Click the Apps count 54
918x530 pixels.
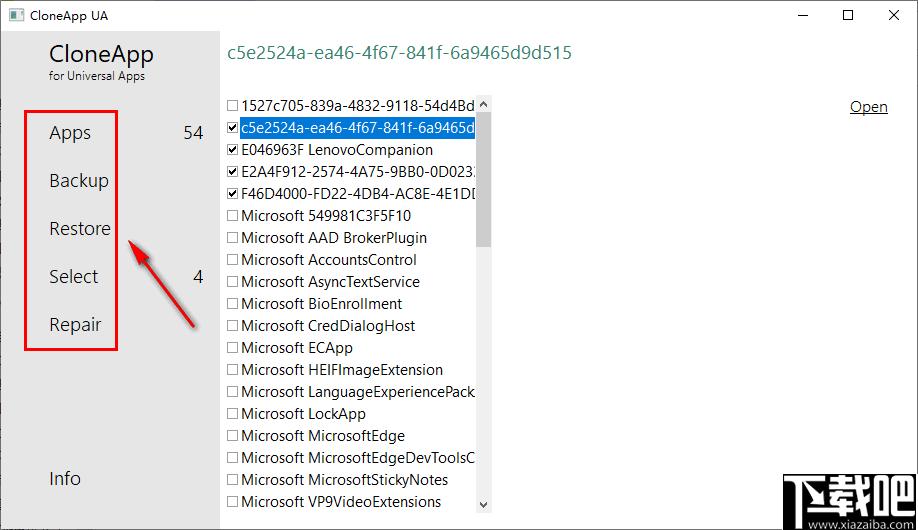pyautogui.click(x=193, y=133)
